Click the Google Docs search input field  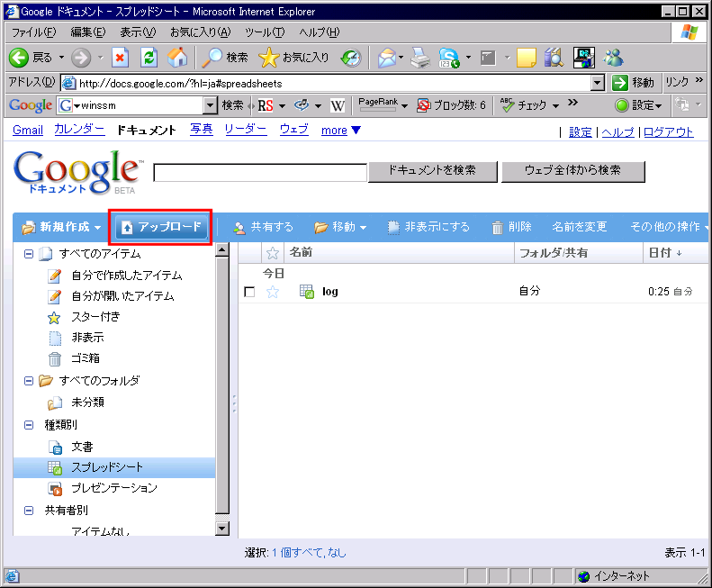point(260,172)
